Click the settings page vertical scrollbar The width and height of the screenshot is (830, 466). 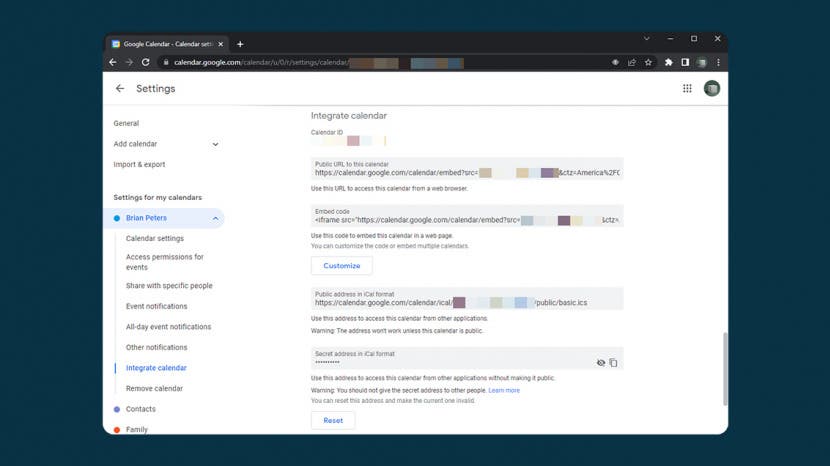pyautogui.click(x=725, y=369)
